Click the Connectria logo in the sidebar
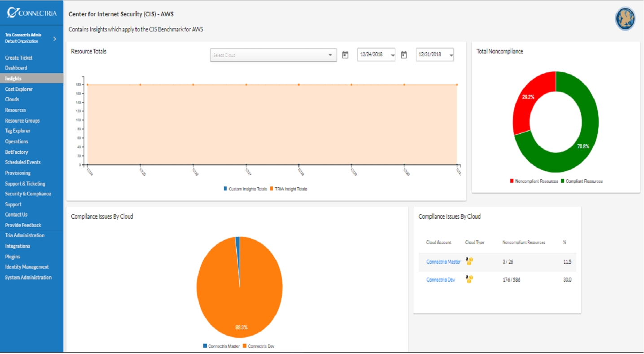 point(31,13)
